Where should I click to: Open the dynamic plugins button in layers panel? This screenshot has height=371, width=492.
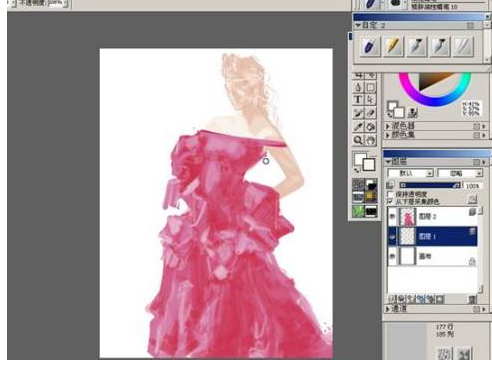(x=402, y=299)
